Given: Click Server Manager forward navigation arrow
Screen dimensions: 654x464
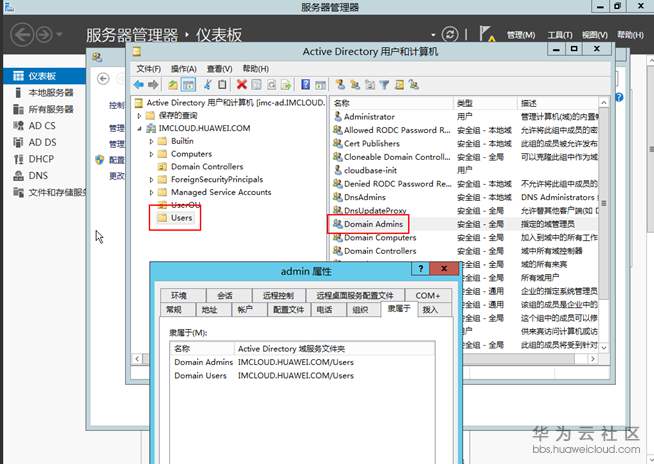Looking at the screenshot, I should click(x=44, y=34).
